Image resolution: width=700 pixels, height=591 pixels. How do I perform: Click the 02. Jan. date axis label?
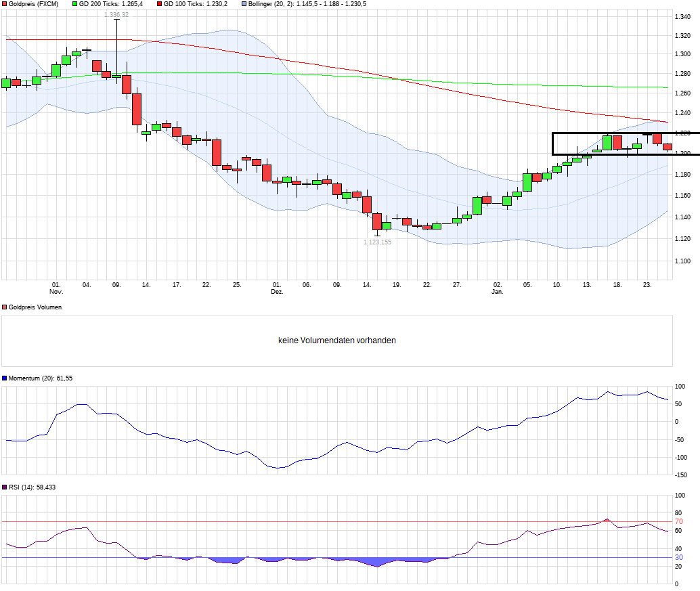click(x=498, y=288)
